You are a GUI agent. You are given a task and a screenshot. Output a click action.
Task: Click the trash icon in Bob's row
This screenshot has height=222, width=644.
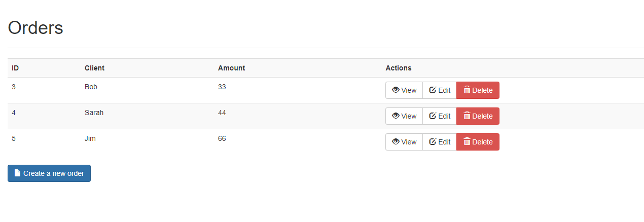coord(467,90)
